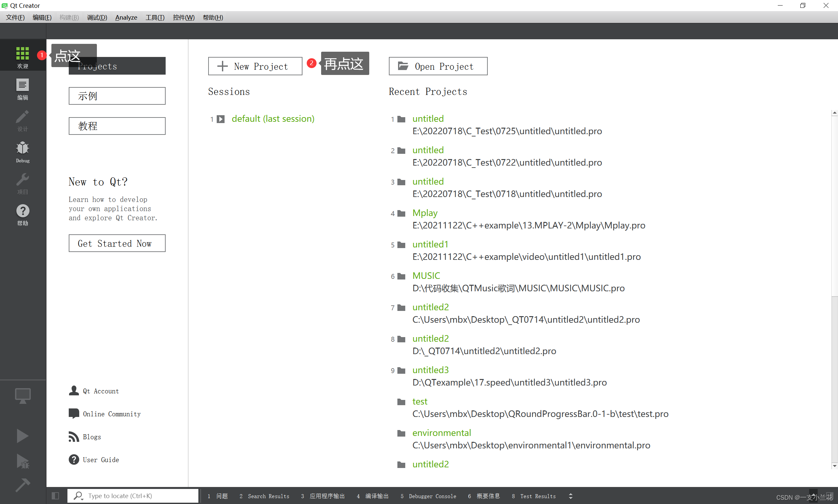Click the Qt Account person icon
The image size is (838, 504).
pos(74,390)
